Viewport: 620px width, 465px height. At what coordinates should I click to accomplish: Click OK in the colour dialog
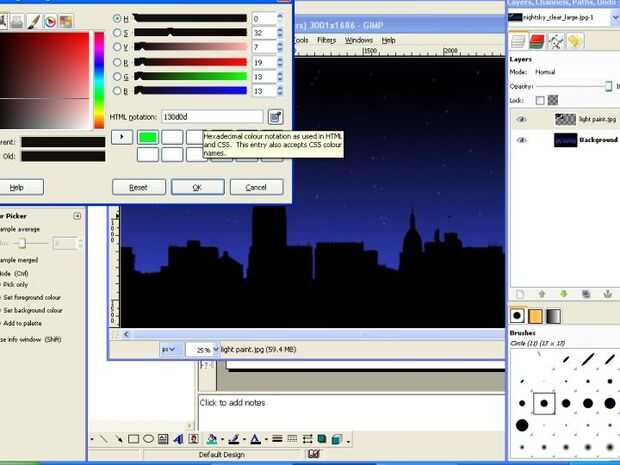(197, 187)
